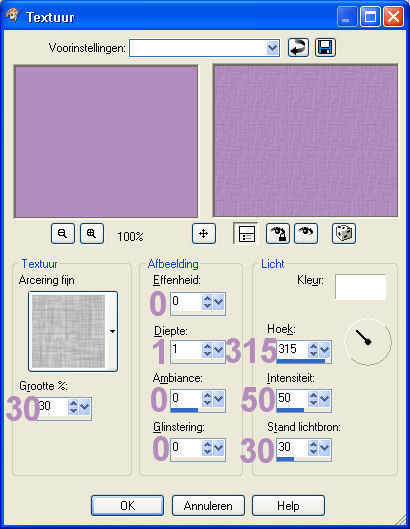Image resolution: width=410 pixels, height=529 pixels.
Task: Click the Hoek angle dial
Action: click(368, 342)
